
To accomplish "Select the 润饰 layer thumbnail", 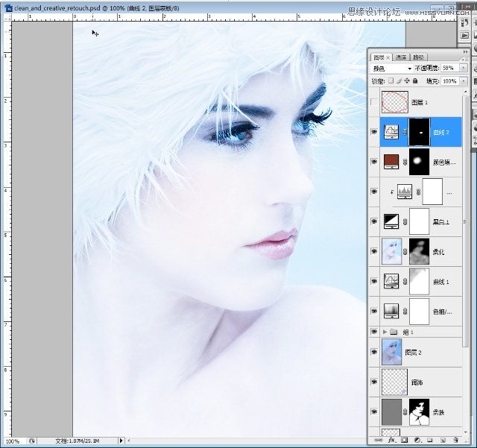I will (x=394, y=382).
